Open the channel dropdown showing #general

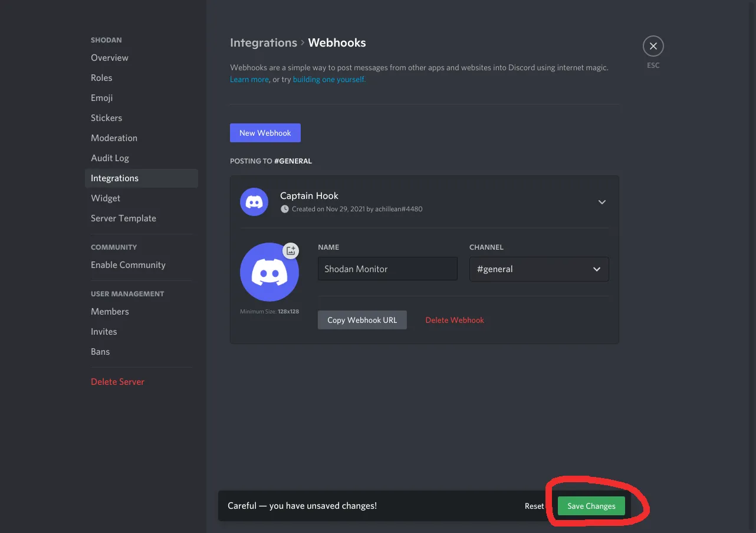click(x=538, y=269)
